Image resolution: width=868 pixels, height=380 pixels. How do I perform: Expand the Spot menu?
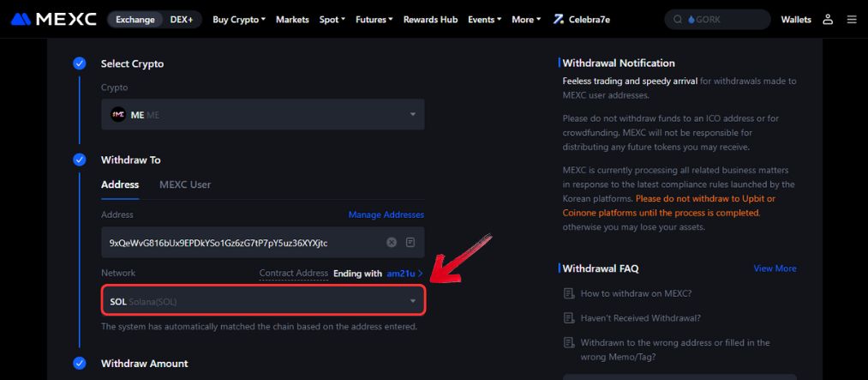[332, 20]
